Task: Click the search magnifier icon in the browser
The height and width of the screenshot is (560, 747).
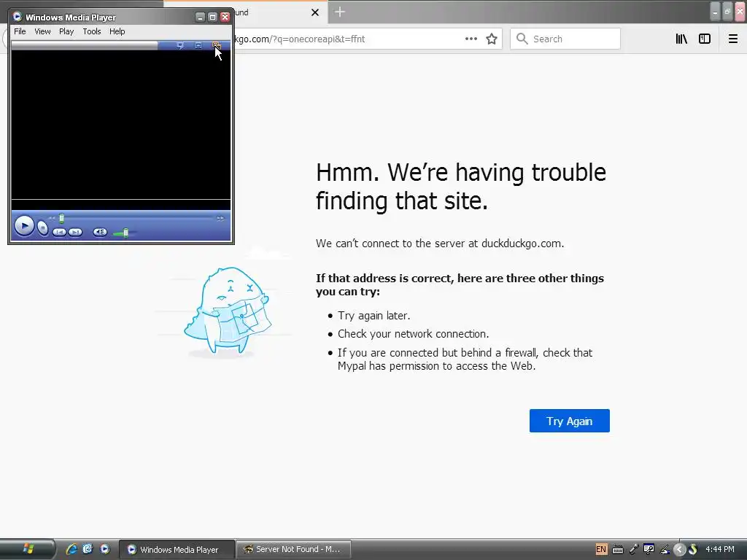Action: tap(522, 39)
